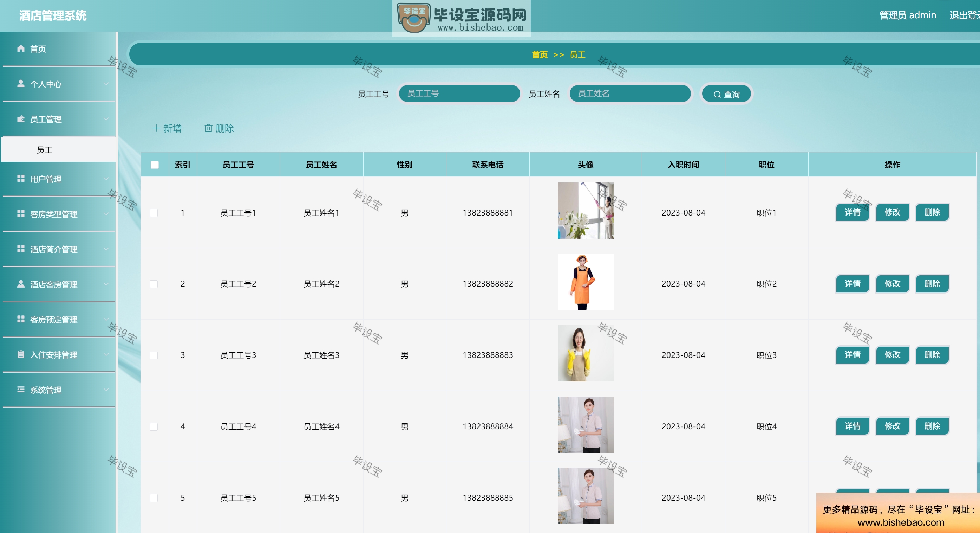Viewport: 980px width, 533px height.
Task: Click the 职位5 cell
Action: [766, 498]
